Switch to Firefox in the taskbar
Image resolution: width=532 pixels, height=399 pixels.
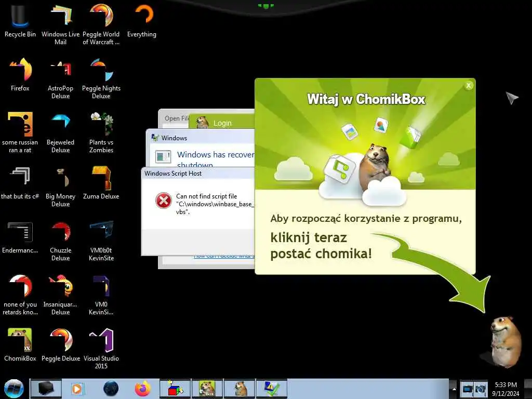[x=143, y=389]
